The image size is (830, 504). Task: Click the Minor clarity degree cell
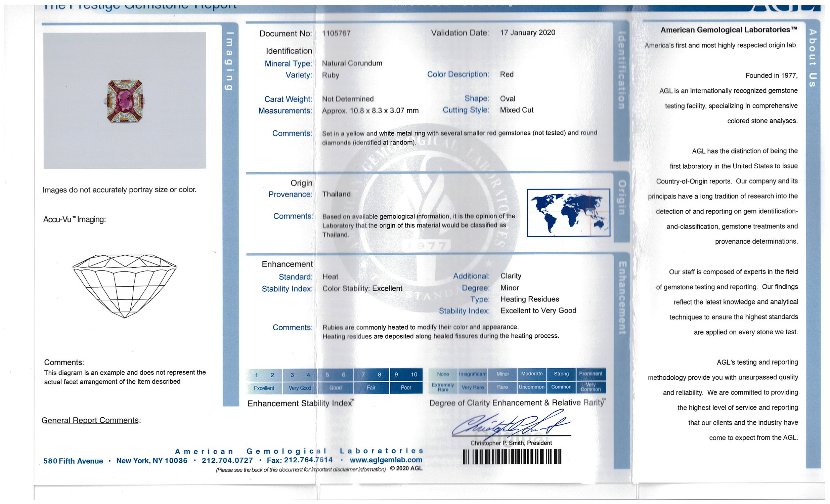click(x=503, y=374)
